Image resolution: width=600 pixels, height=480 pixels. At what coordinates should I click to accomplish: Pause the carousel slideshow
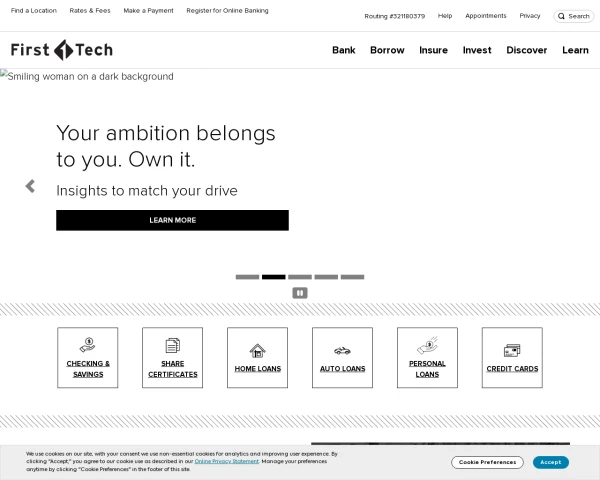(x=300, y=293)
